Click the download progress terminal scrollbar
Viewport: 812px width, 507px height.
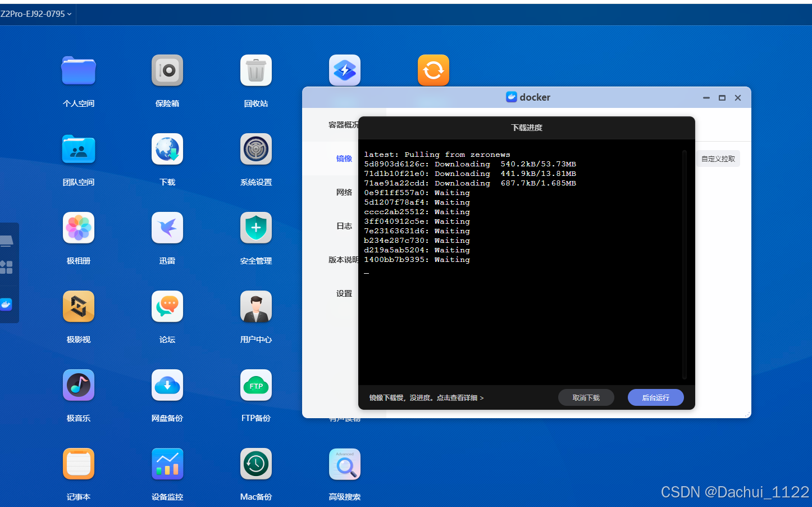(685, 264)
